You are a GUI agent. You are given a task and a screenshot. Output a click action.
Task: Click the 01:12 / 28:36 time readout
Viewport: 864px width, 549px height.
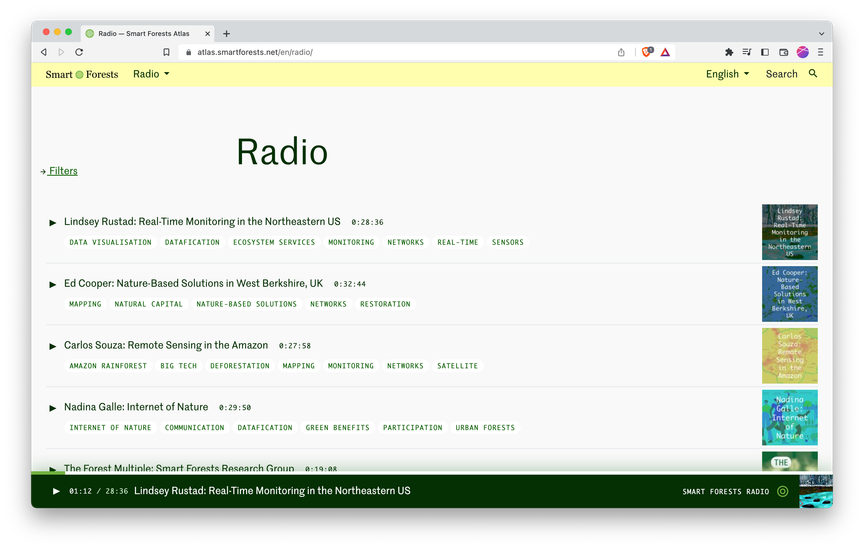click(99, 491)
